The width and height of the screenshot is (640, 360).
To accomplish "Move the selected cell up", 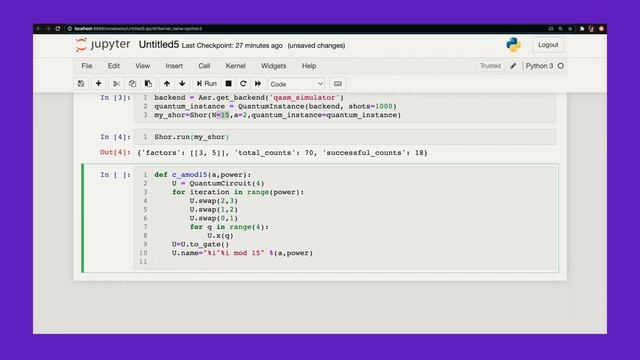I will click(x=167, y=84).
